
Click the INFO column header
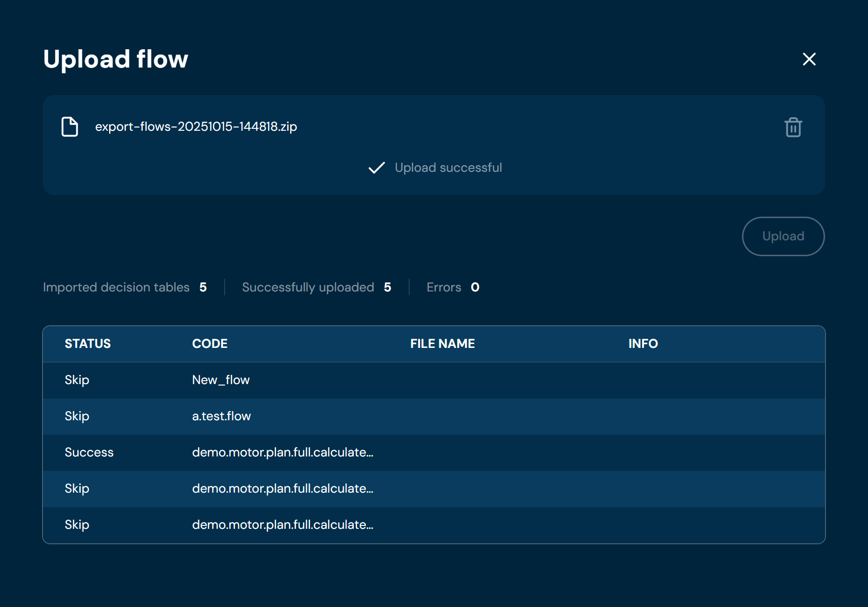(643, 344)
